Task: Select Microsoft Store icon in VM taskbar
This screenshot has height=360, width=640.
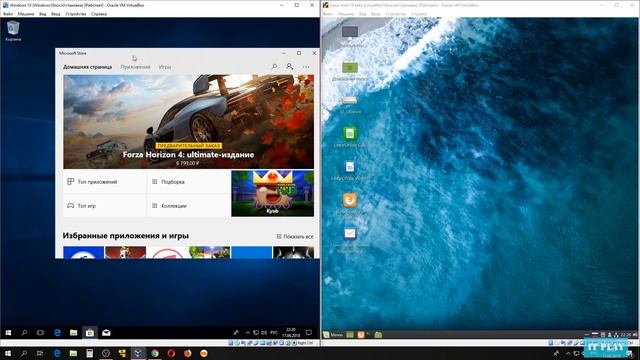Action: click(90, 333)
